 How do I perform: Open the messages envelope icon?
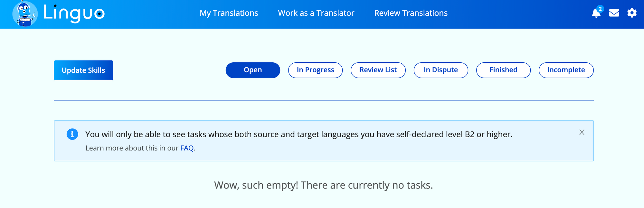(614, 13)
